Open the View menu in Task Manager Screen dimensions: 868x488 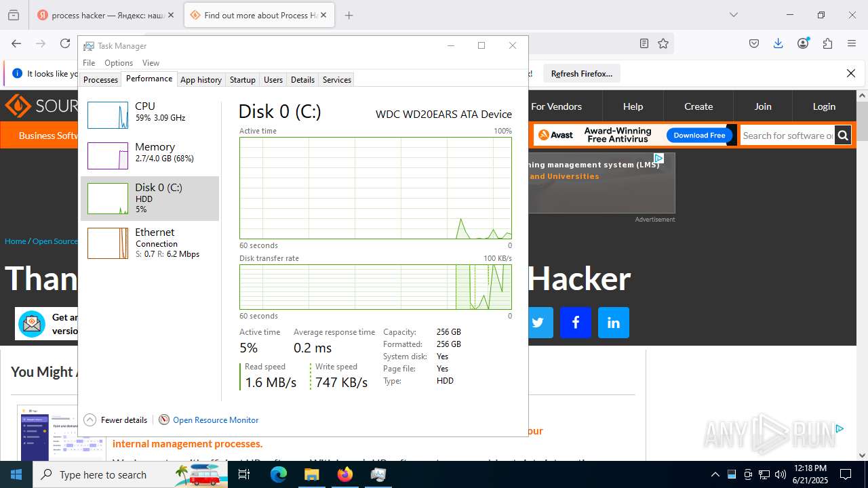(151, 63)
